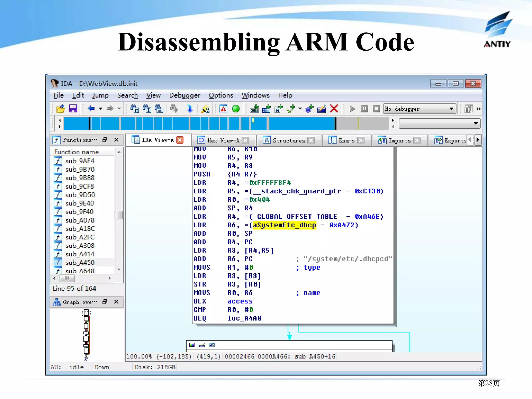The height and width of the screenshot is (399, 532).
Task: Open the Help menu
Action: tap(285, 95)
